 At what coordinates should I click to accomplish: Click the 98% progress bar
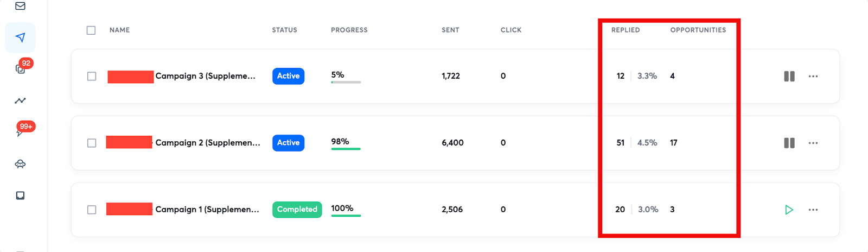(346, 149)
